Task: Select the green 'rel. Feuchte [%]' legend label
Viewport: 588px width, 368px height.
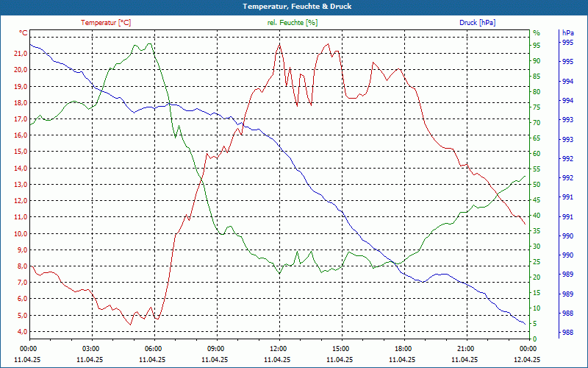Action: pos(292,23)
